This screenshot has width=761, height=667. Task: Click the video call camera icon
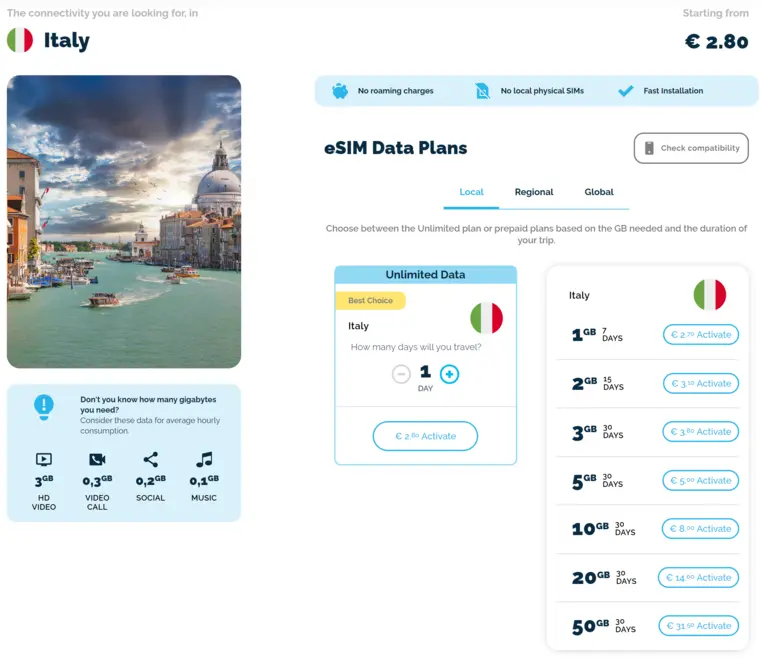tap(97, 459)
